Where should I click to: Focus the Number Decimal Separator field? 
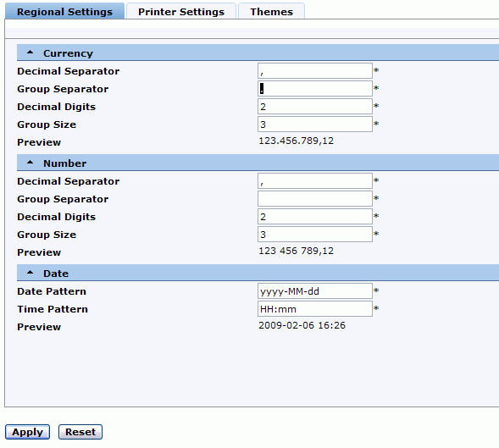coord(315,180)
